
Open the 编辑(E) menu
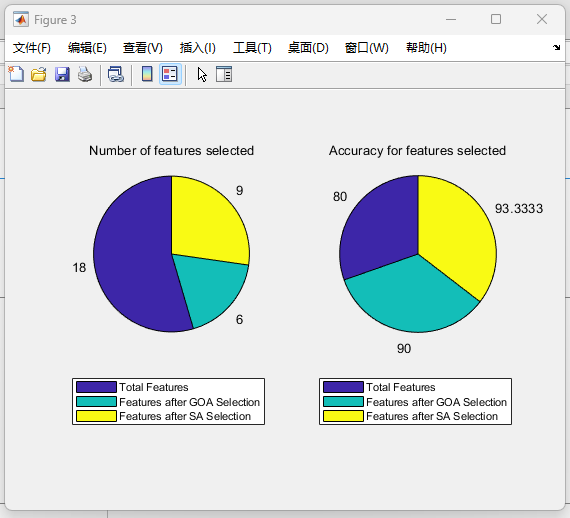pyautogui.click(x=87, y=48)
